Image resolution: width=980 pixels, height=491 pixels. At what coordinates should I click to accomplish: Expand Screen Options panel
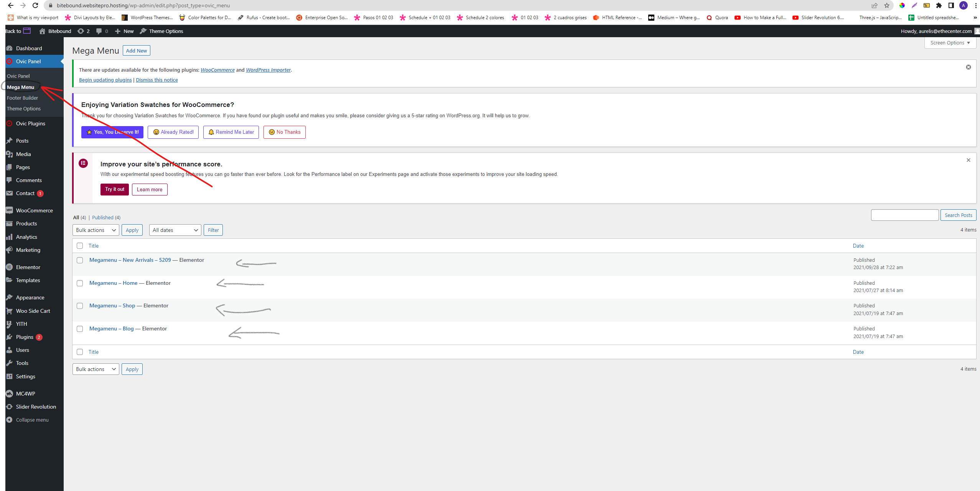pos(950,43)
